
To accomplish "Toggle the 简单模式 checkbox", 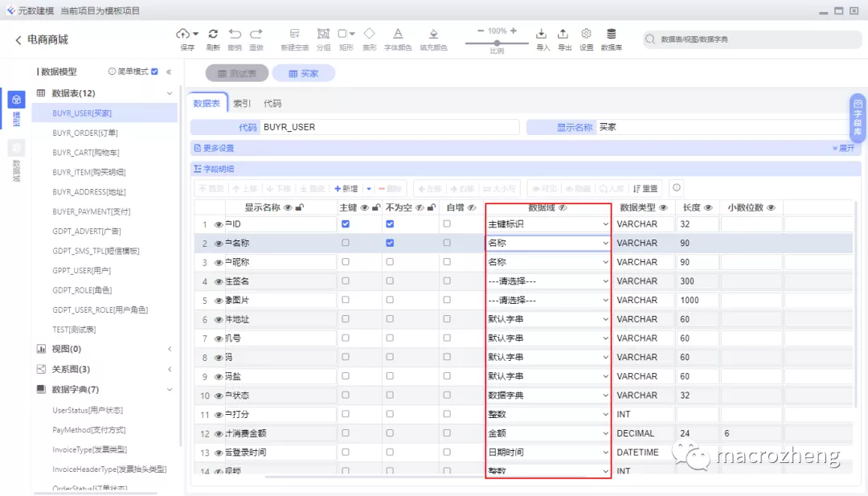I will coord(154,72).
